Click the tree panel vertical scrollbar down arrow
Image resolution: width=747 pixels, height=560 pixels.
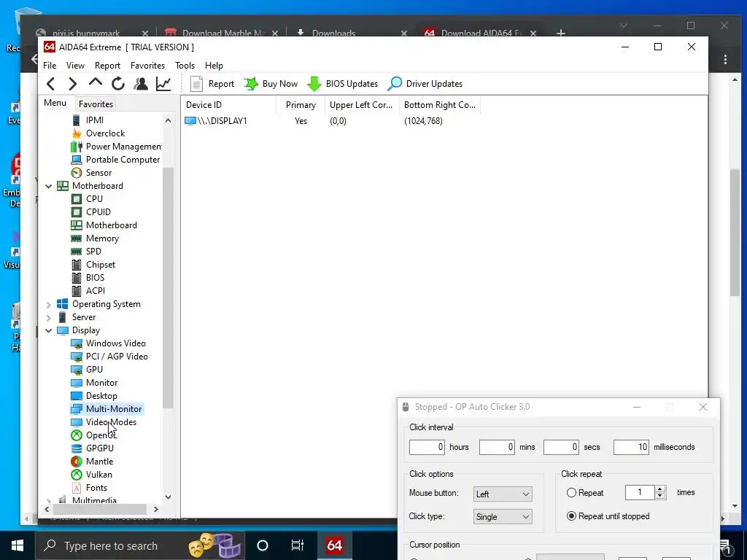click(x=169, y=497)
